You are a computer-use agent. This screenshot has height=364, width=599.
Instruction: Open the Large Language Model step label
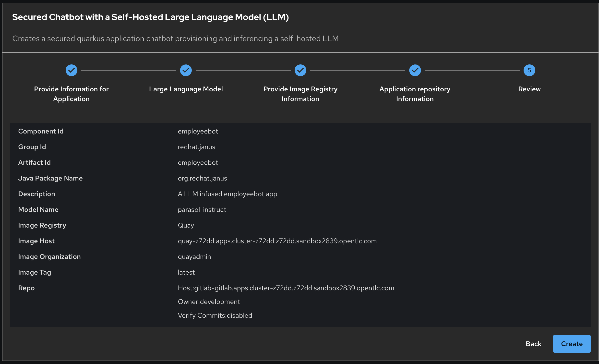(186, 89)
